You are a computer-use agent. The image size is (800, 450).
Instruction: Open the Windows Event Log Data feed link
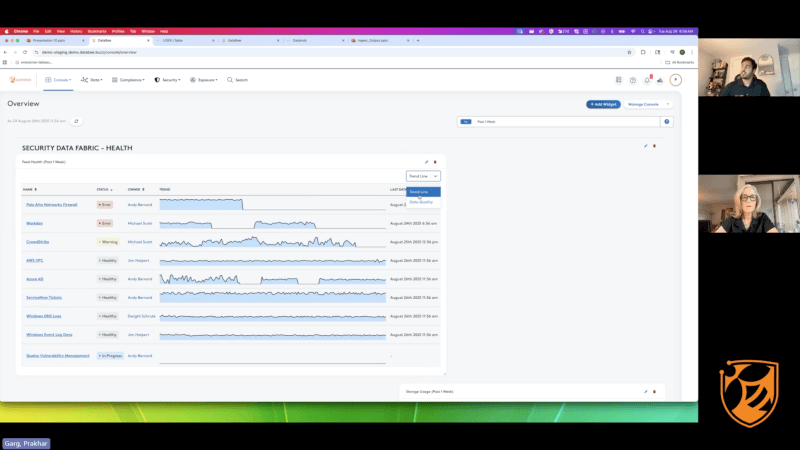[49, 335]
